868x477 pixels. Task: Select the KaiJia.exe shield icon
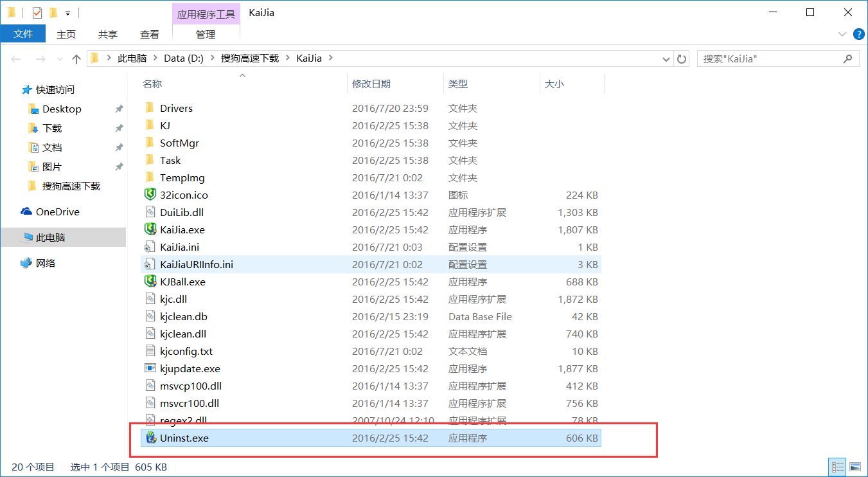coord(150,230)
